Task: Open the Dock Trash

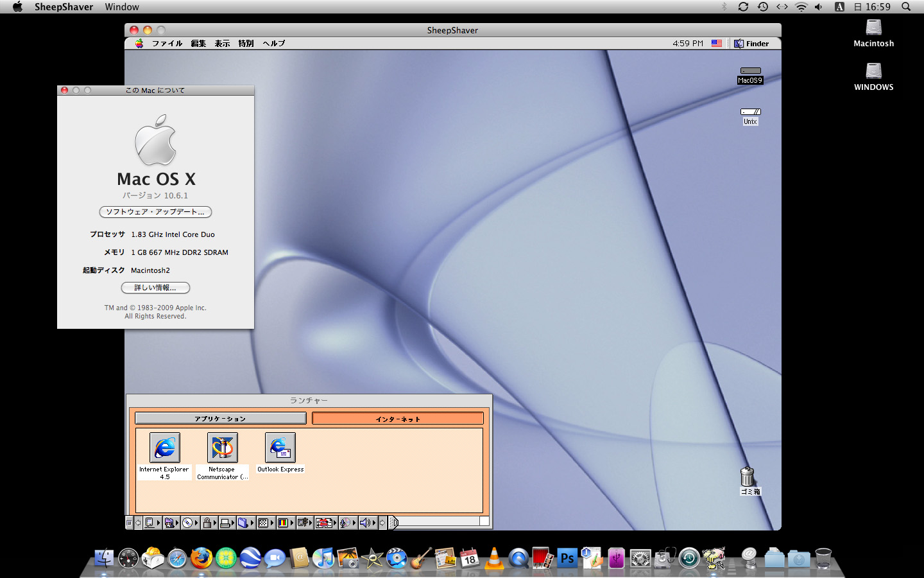Action: (x=823, y=558)
